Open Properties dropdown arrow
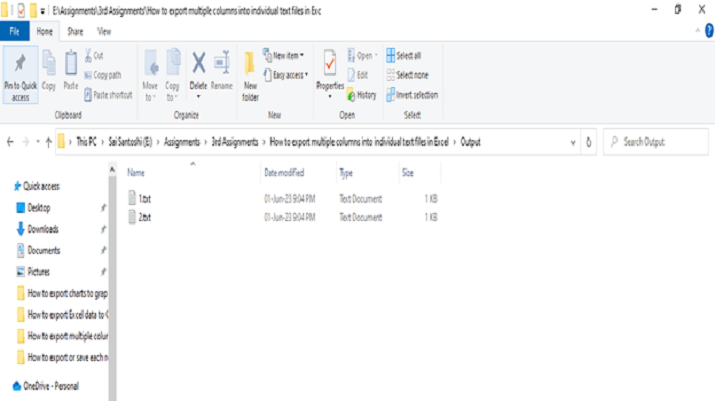 click(x=330, y=96)
